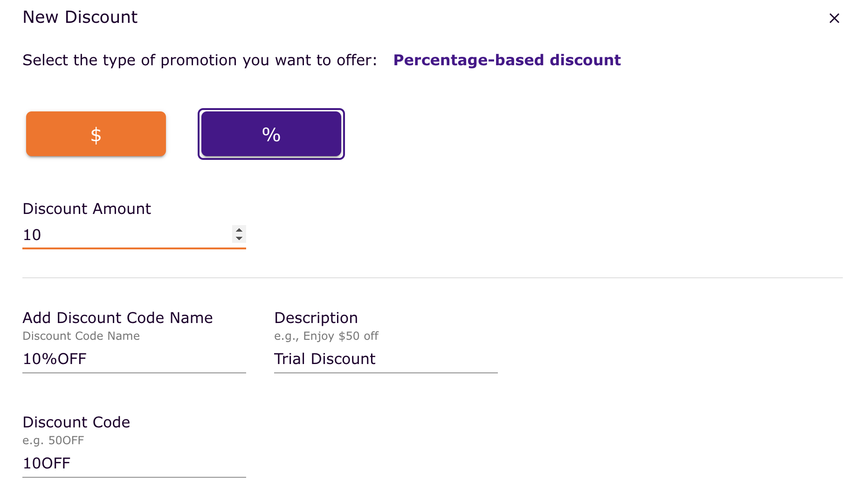This screenshot has width=868, height=495.
Task: Click the Enjoy $50 off example hint
Action: click(x=326, y=336)
